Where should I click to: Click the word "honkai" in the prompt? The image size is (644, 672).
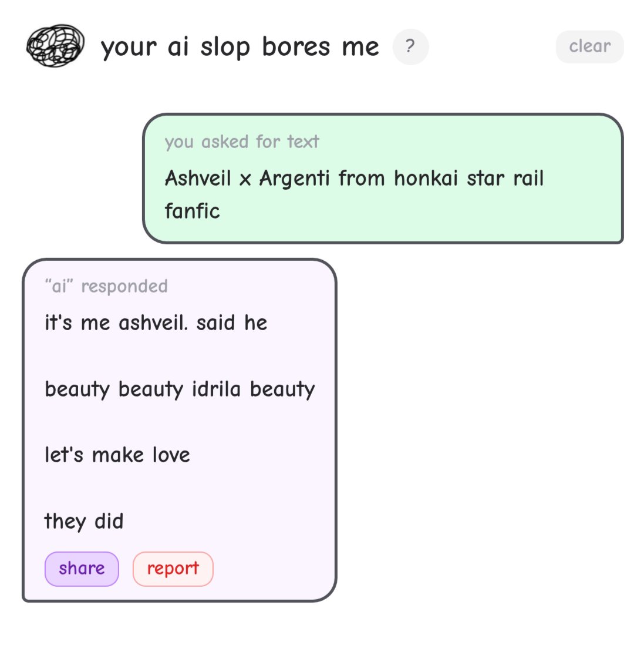click(x=426, y=178)
